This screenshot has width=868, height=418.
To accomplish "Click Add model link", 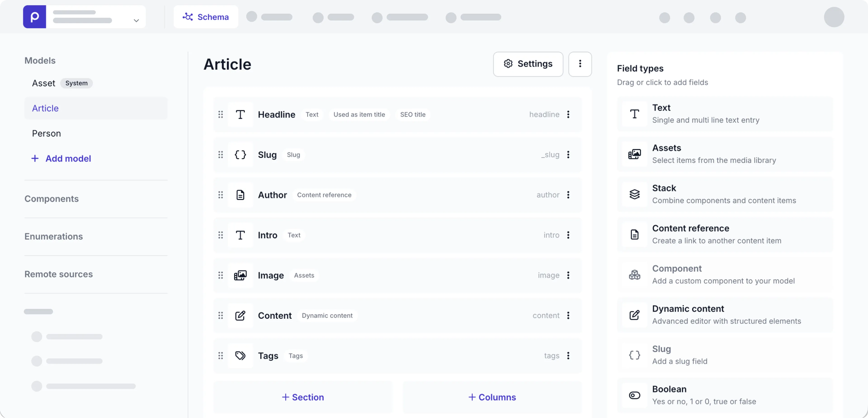I will 61,158.
